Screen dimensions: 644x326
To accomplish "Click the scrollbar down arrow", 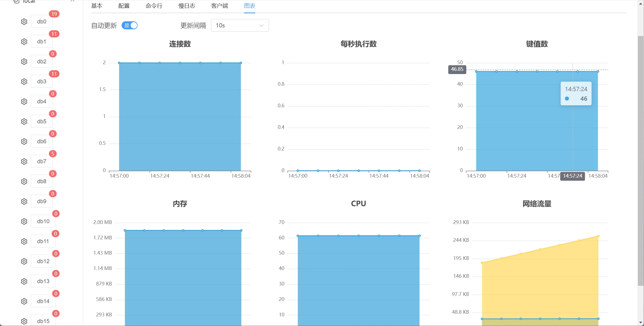I will (641, 323).
